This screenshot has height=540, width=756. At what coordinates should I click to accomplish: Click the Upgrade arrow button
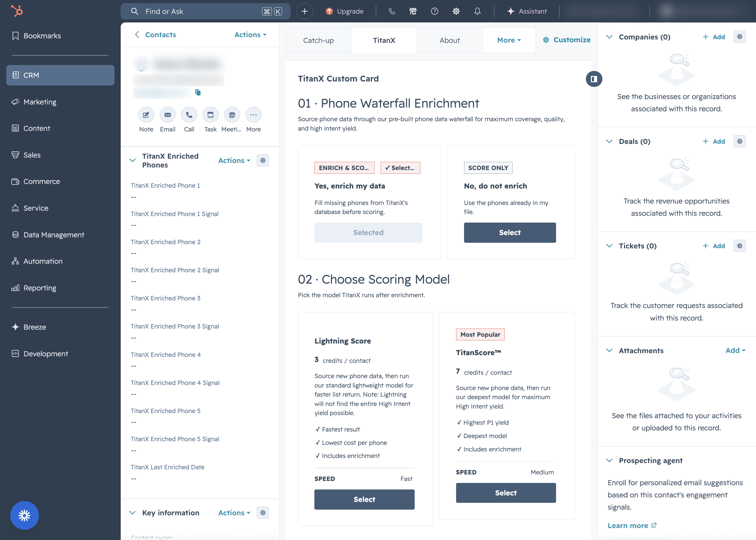pos(344,11)
